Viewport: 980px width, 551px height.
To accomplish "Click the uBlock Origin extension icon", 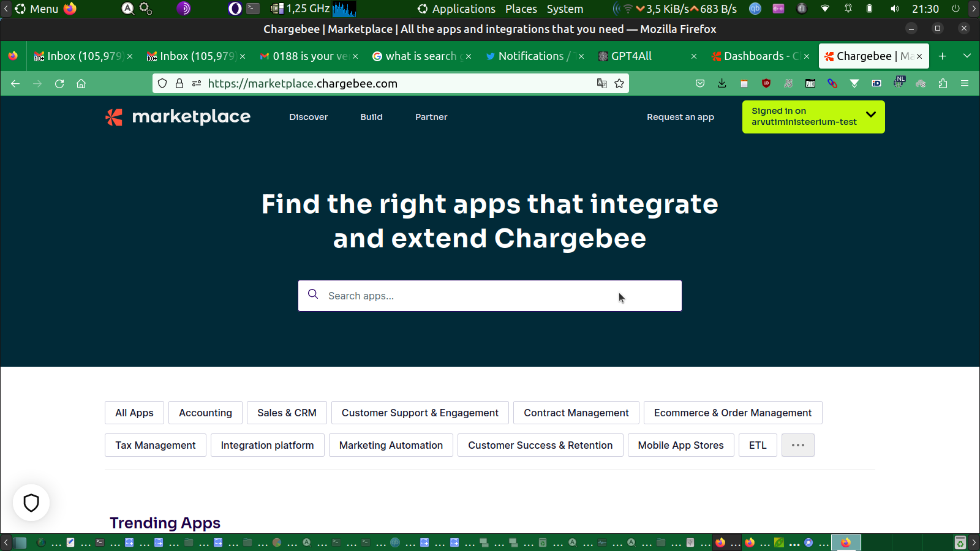I will pyautogui.click(x=766, y=84).
